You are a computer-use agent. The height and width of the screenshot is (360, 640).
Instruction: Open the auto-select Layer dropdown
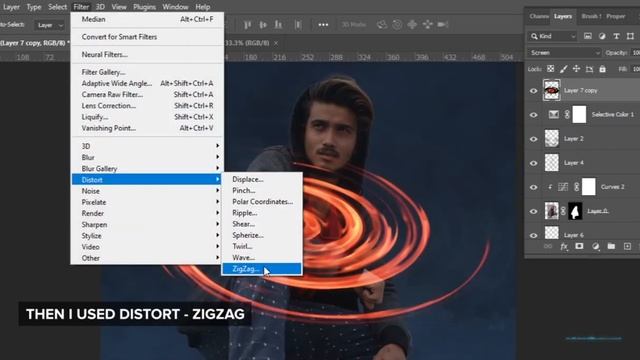pos(49,25)
